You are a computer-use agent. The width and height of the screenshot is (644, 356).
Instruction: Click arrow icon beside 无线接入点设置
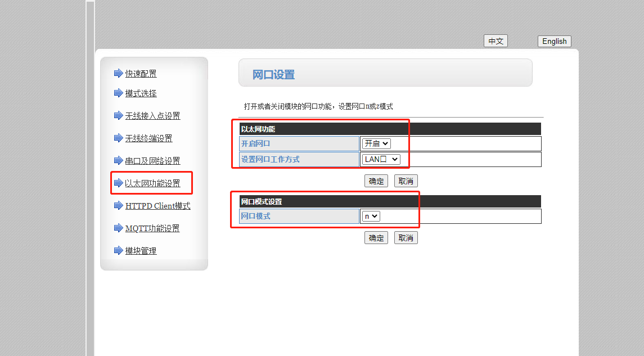pos(118,115)
